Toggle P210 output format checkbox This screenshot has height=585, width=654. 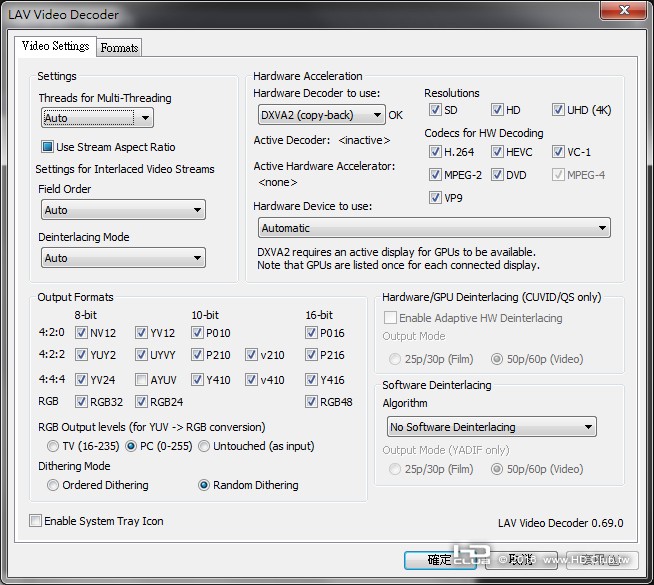point(197,354)
